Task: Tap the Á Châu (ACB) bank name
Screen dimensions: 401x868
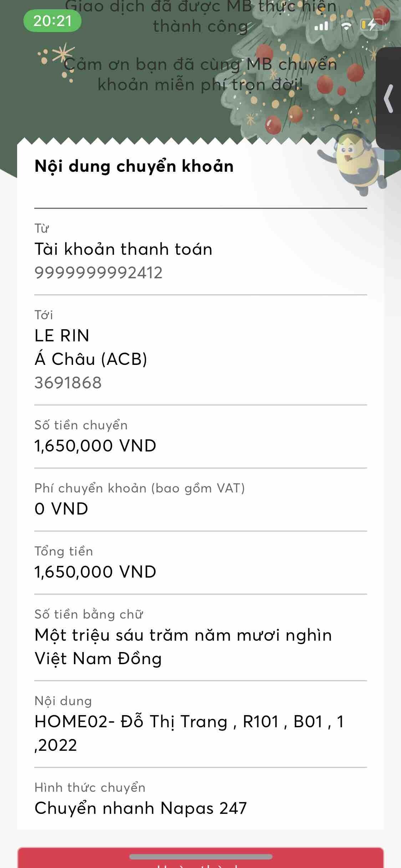Action: (x=91, y=359)
